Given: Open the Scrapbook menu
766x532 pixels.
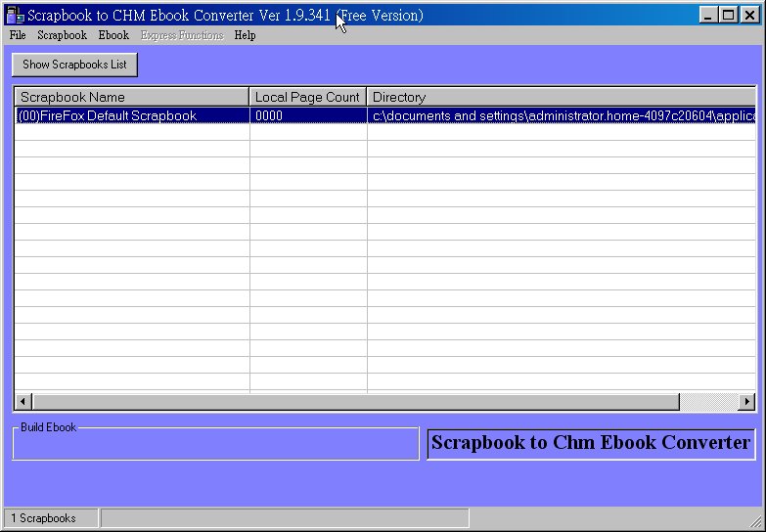Looking at the screenshot, I should pyautogui.click(x=62, y=35).
